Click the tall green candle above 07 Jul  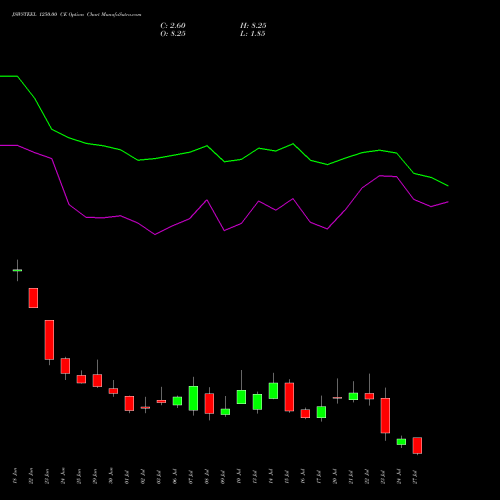tap(193, 398)
